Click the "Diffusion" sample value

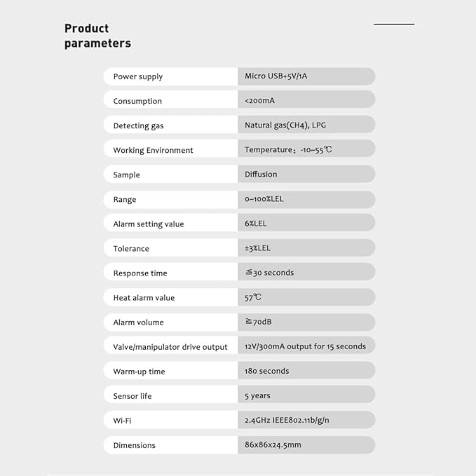[261, 175]
